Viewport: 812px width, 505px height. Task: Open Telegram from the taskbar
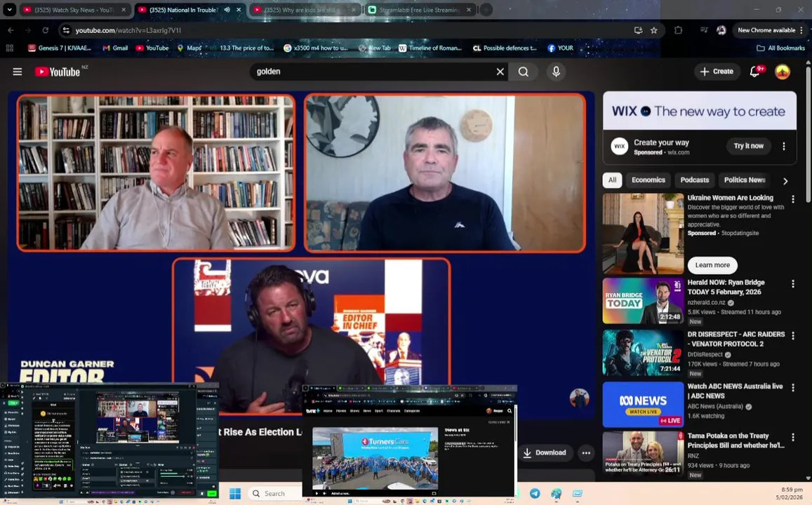pyautogui.click(x=534, y=493)
